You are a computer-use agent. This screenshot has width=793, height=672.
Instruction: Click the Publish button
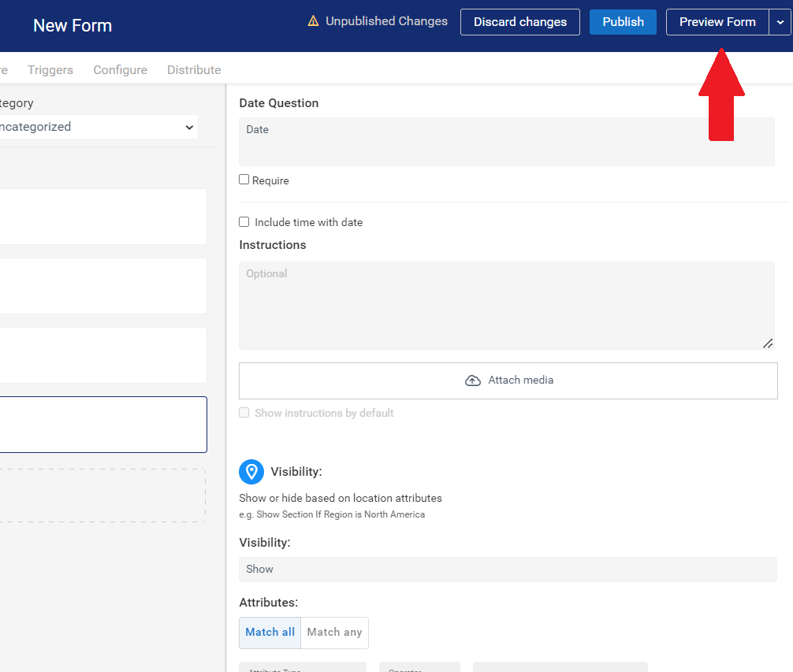[x=623, y=22]
